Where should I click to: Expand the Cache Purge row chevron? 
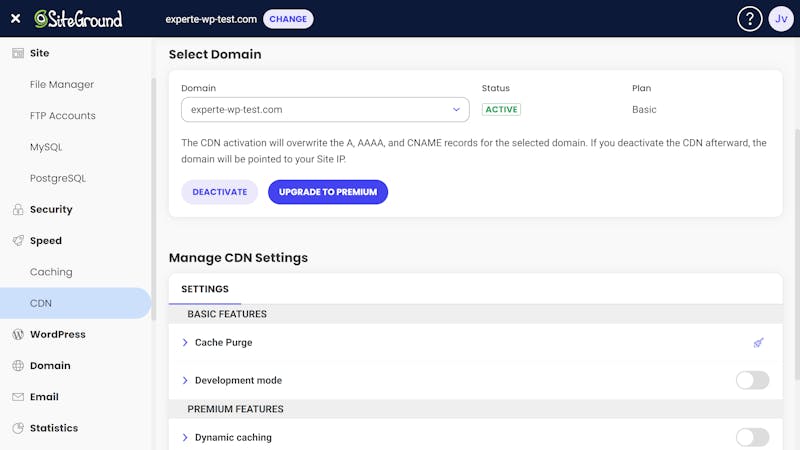(x=185, y=342)
